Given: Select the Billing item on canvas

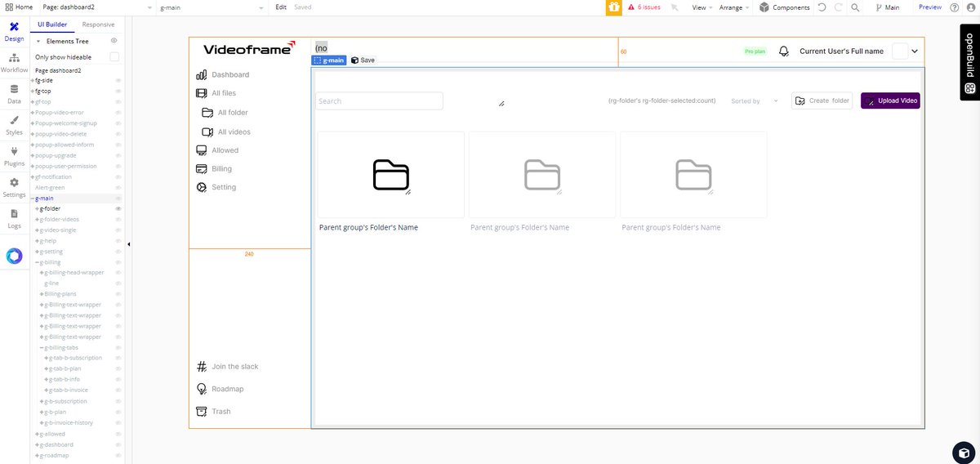Looking at the screenshot, I should (x=214, y=168).
